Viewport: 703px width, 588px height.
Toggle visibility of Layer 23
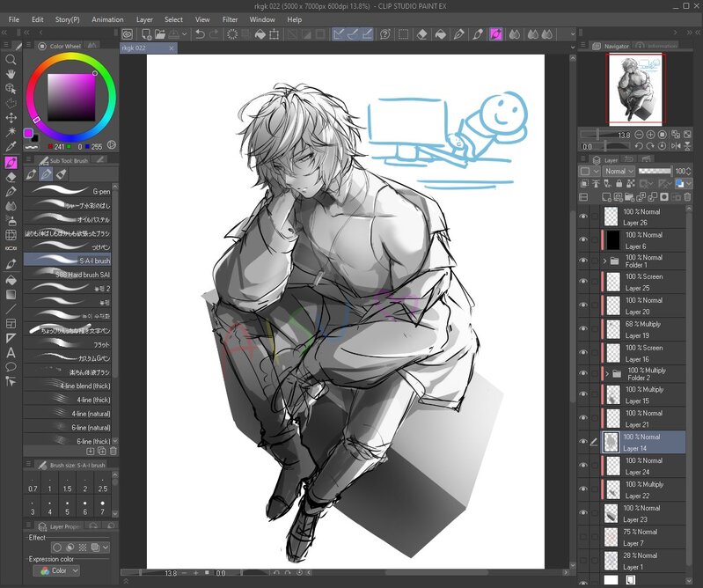[x=583, y=512]
